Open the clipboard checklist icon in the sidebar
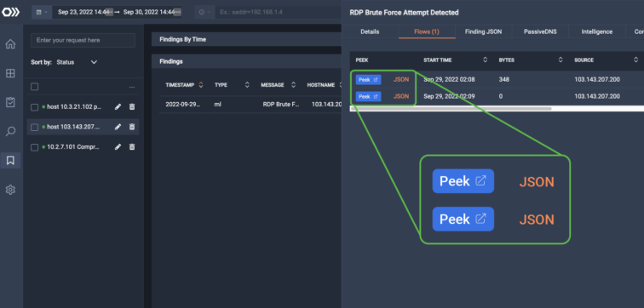 click(x=10, y=102)
